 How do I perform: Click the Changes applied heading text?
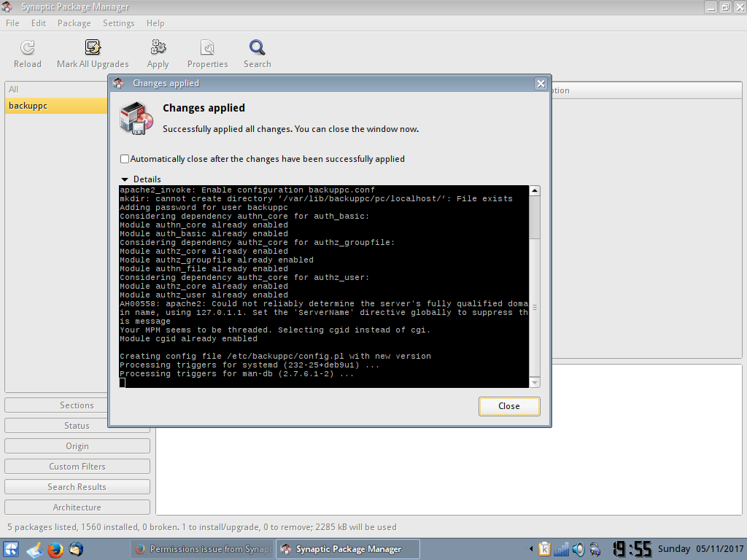pos(204,108)
